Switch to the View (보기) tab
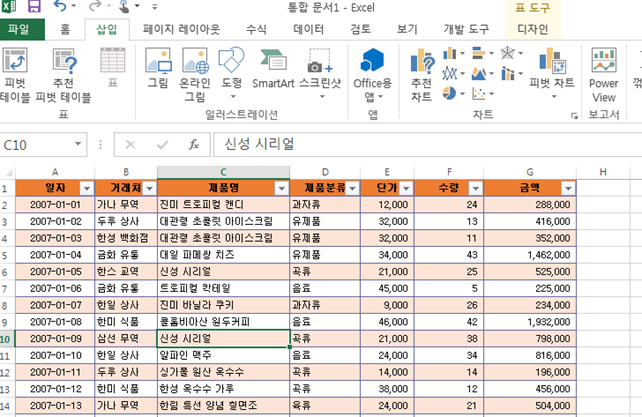Viewport: 642px width, 417px height. [x=407, y=29]
